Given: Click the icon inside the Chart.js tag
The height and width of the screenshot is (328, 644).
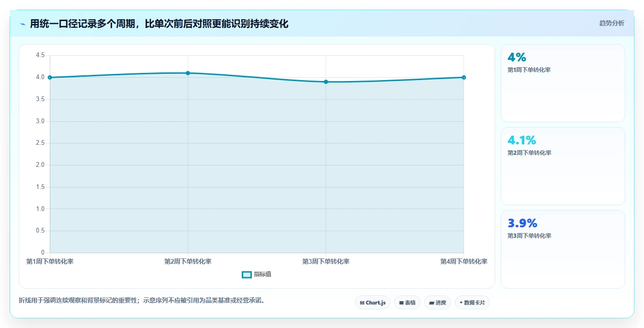Looking at the screenshot, I should pos(362,303).
